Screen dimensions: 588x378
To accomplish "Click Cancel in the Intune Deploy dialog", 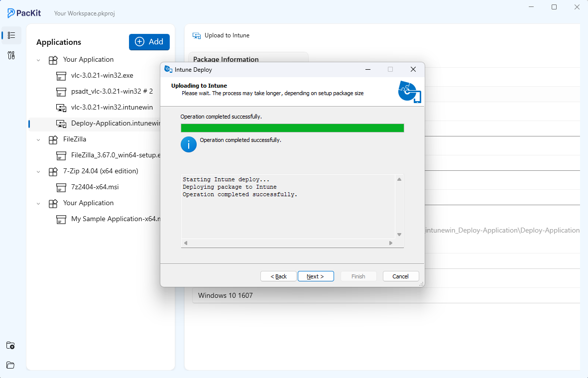I will pyautogui.click(x=400, y=276).
